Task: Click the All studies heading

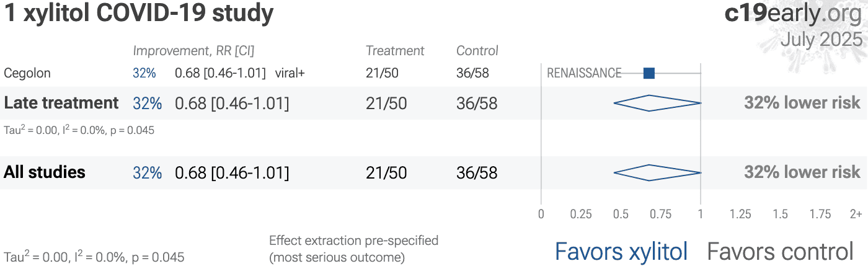Action: pos(45,172)
